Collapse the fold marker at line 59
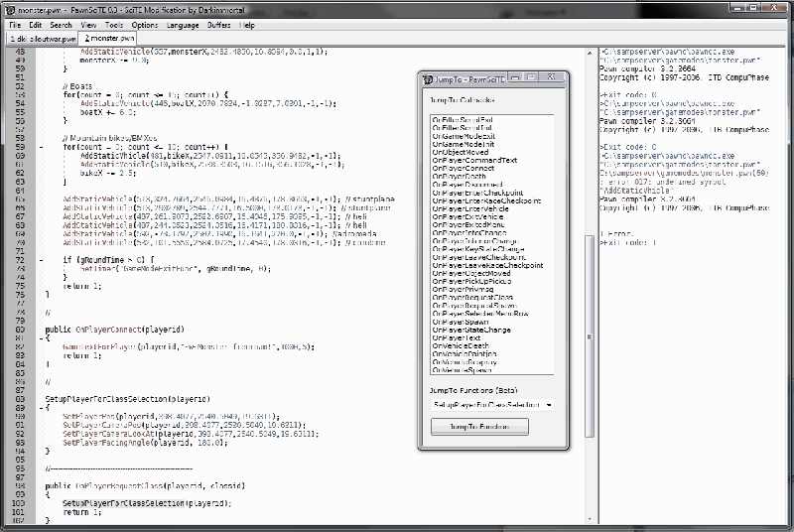Screen dimensions: 794x532 coord(40,147)
